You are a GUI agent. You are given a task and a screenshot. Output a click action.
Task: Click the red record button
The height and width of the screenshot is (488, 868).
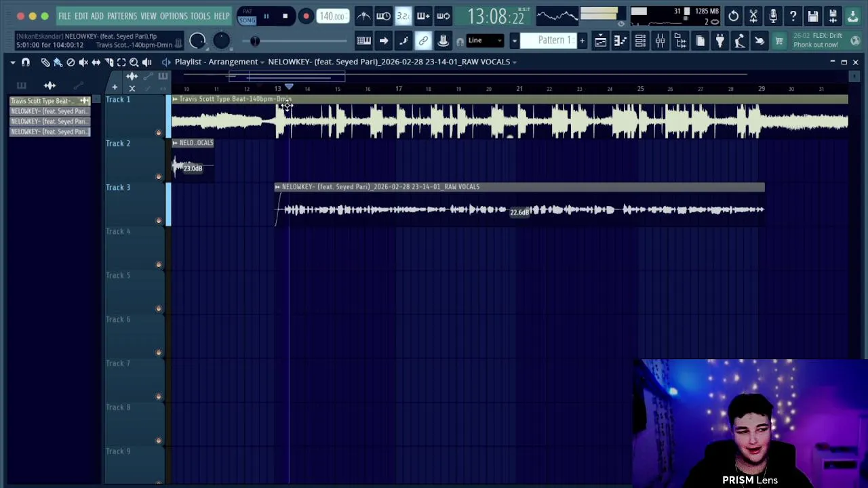(x=306, y=16)
